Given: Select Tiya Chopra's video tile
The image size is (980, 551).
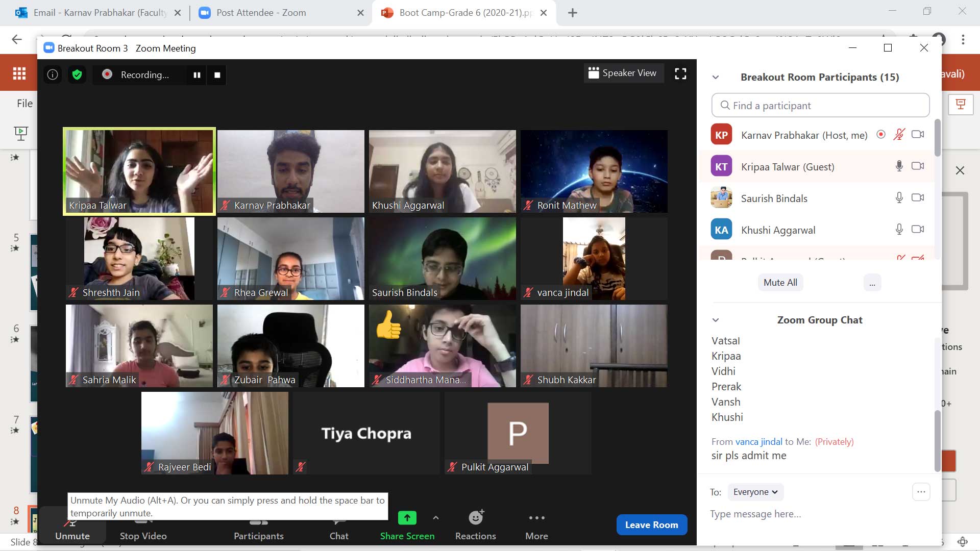Looking at the screenshot, I should [366, 433].
